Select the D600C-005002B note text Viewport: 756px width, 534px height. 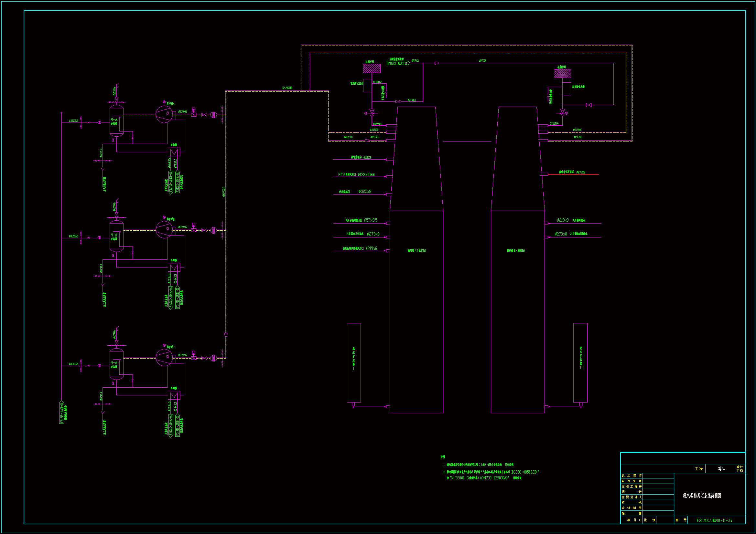point(524,472)
